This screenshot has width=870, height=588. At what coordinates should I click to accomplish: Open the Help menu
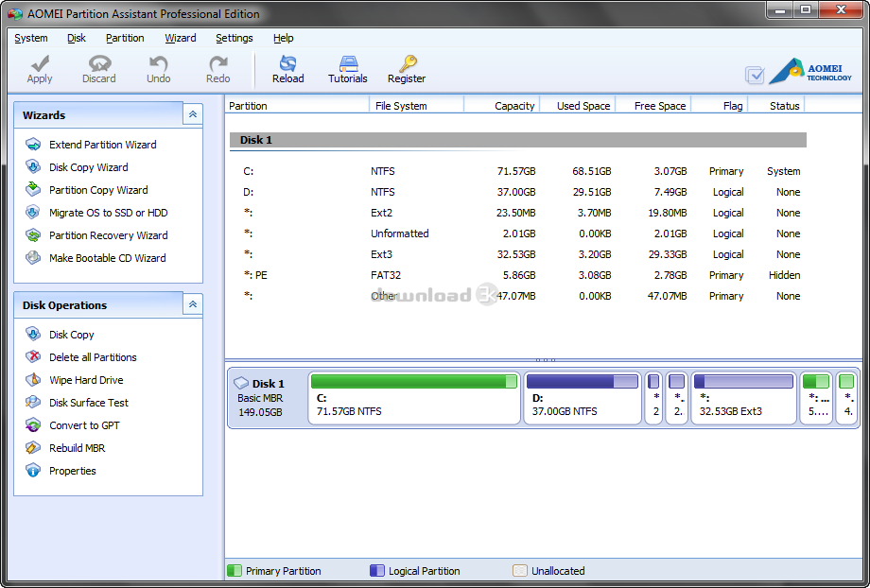click(284, 38)
